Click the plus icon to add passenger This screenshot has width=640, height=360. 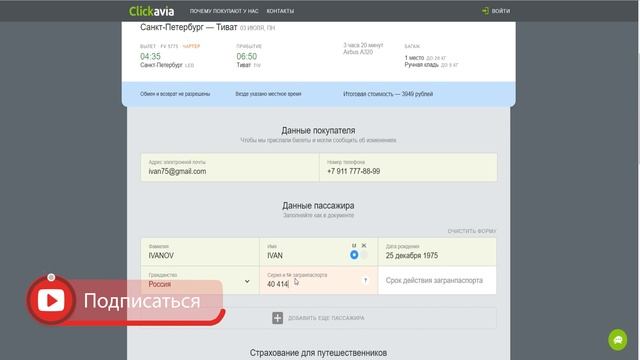coord(278,318)
